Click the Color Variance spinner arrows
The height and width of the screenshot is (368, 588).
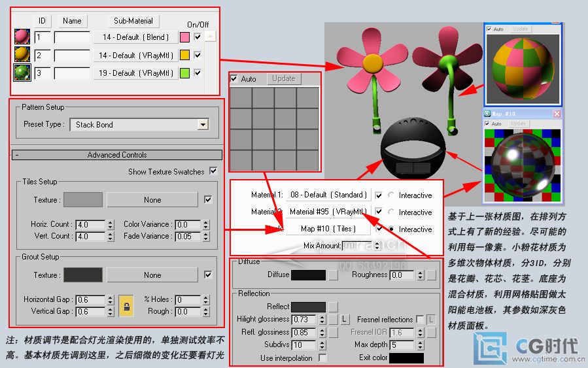(205, 225)
